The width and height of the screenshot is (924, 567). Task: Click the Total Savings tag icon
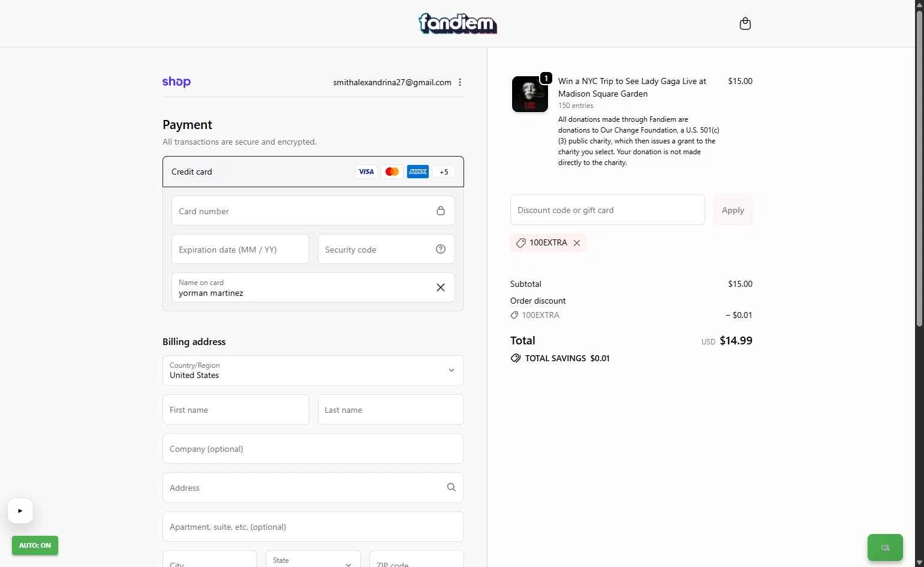coord(516,358)
